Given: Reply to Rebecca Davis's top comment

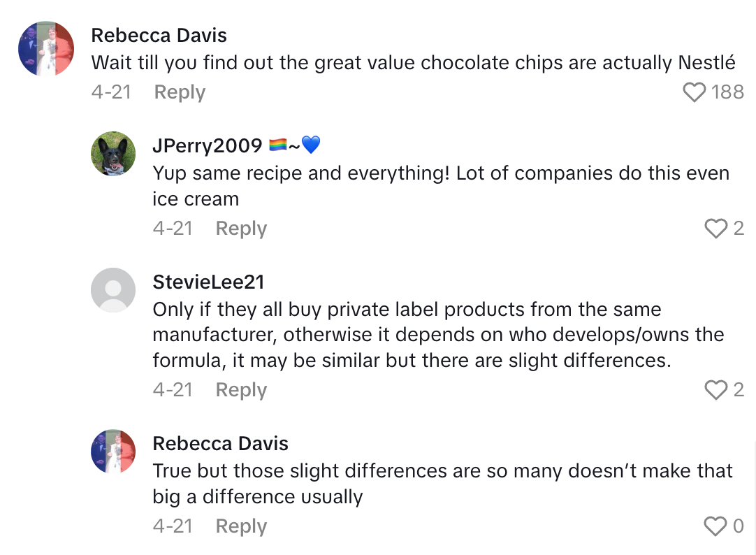Looking at the screenshot, I should click(x=180, y=92).
